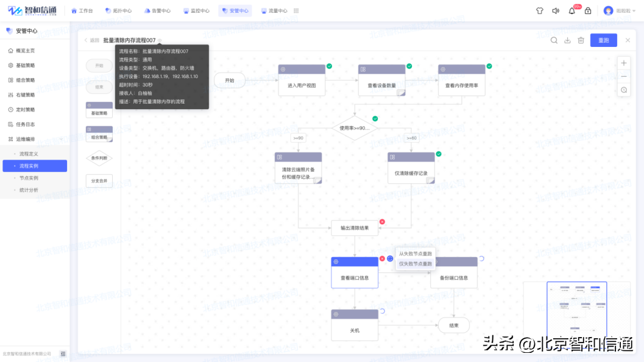
Task: Zoom in with the plus control on canvas
Action: pos(624,63)
